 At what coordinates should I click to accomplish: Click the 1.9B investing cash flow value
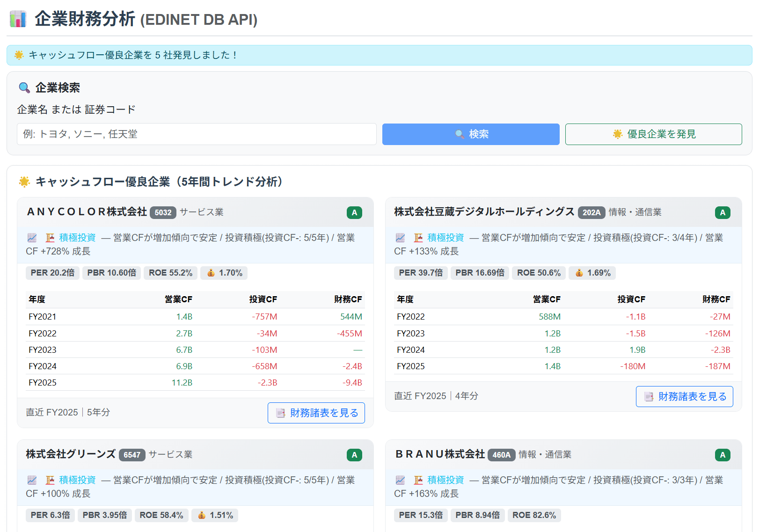point(637,350)
